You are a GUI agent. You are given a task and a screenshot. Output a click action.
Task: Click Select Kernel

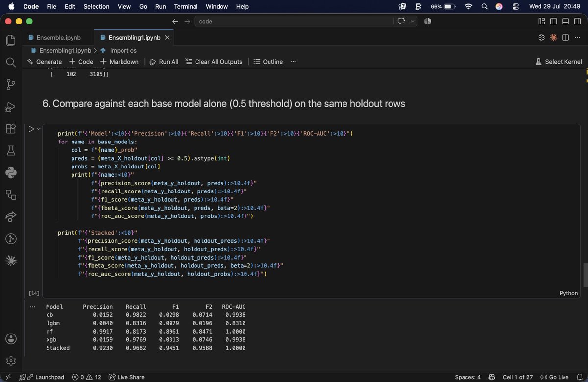click(x=559, y=62)
